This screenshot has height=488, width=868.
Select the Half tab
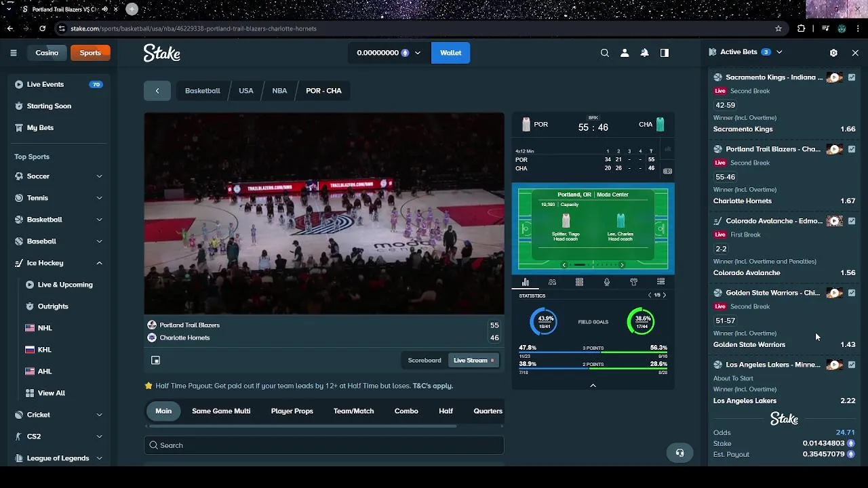pos(446,411)
